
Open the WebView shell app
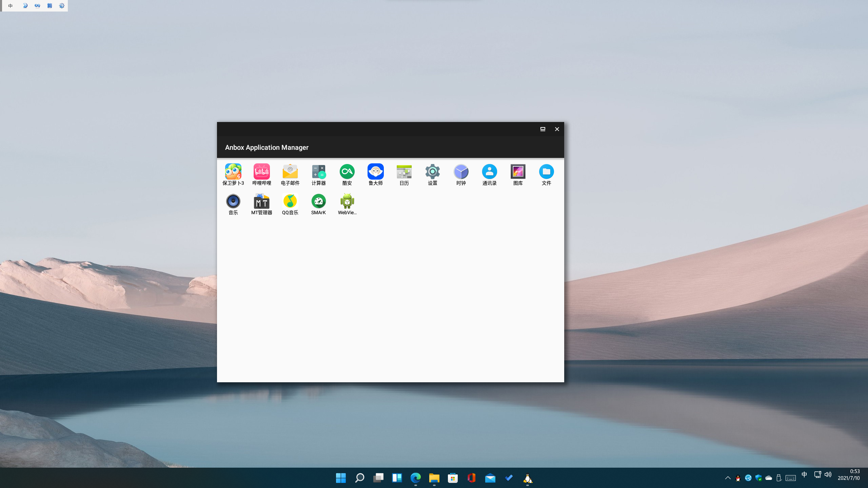click(347, 201)
